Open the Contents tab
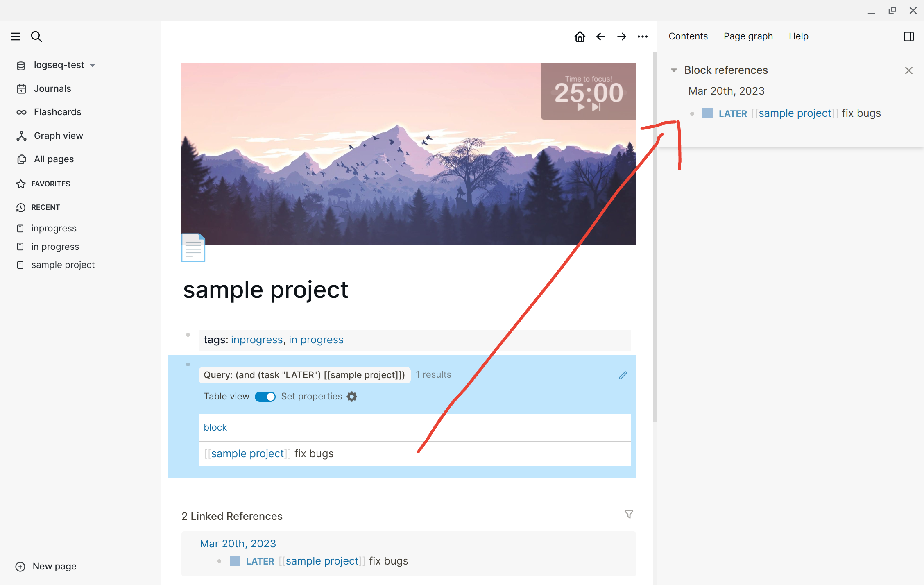 688,36
